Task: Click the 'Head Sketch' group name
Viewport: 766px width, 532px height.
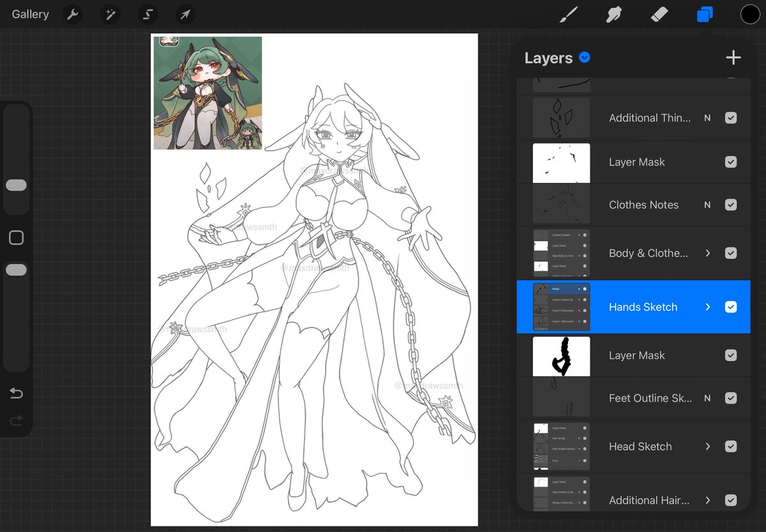Action: point(640,447)
